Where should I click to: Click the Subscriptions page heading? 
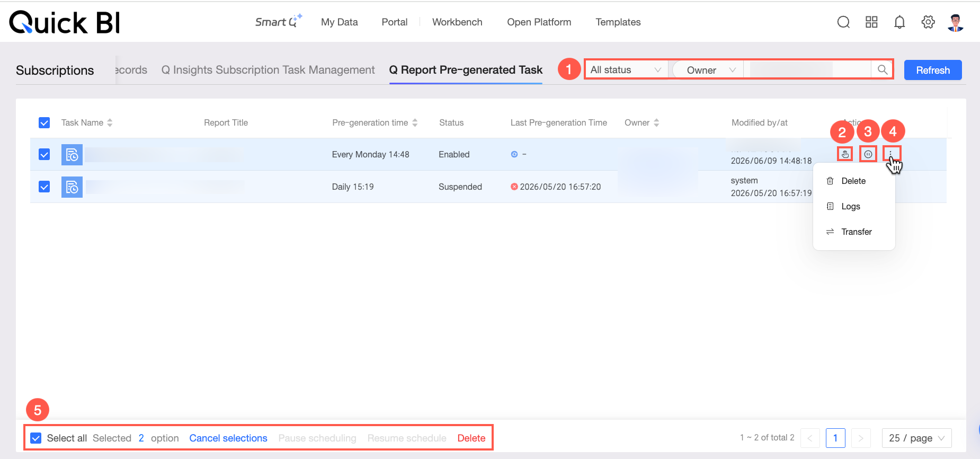55,70
